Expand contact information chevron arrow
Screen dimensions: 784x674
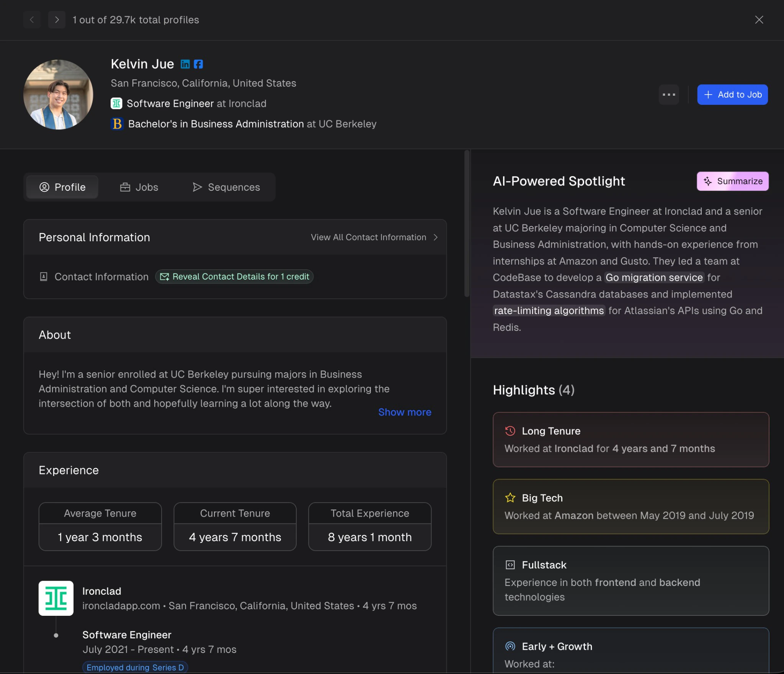pos(435,237)
